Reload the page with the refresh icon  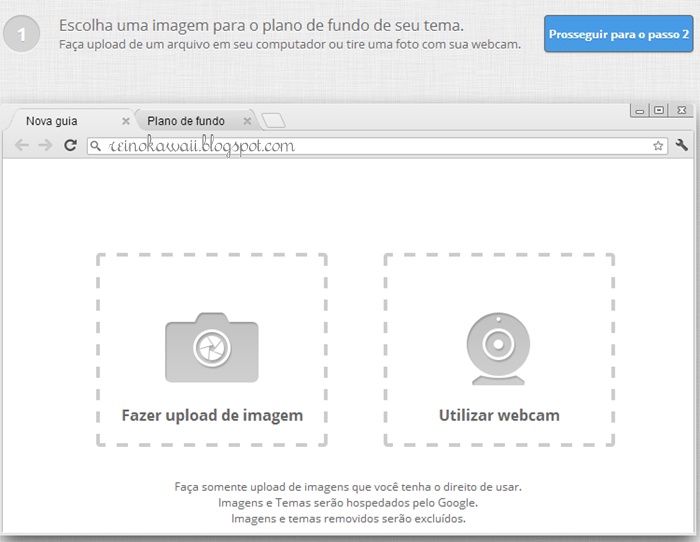pos(70,145)
